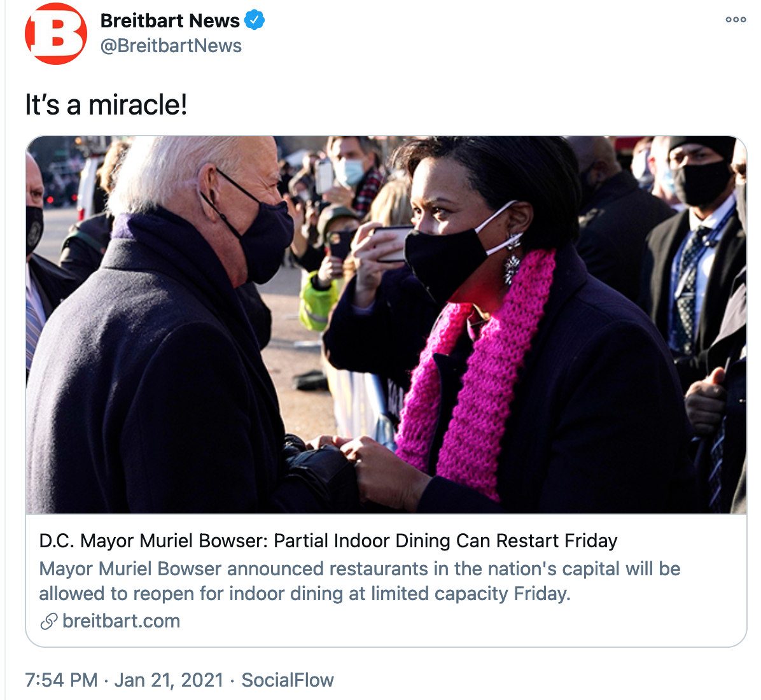
Task: Click the Jan 21, 2021 date
Action: coord(169,680)
